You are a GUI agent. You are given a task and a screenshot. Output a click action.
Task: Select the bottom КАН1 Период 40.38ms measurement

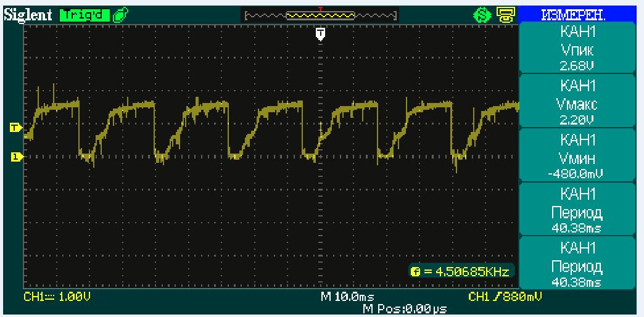[577, 262]
